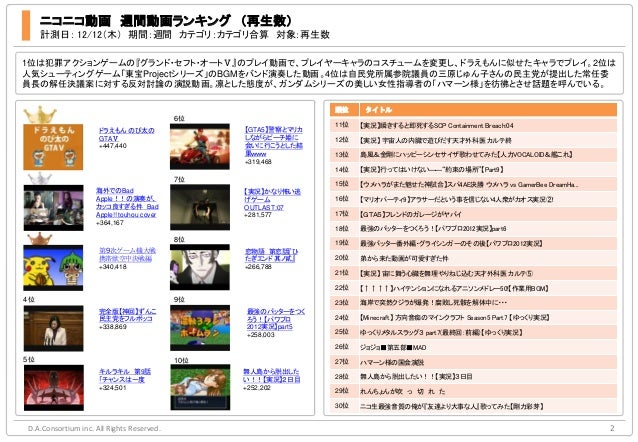Click the +266,788 view count
Image resolution: width=638 pixels, height=442 pixels.
pyautogui.click(x=258, y=267)
